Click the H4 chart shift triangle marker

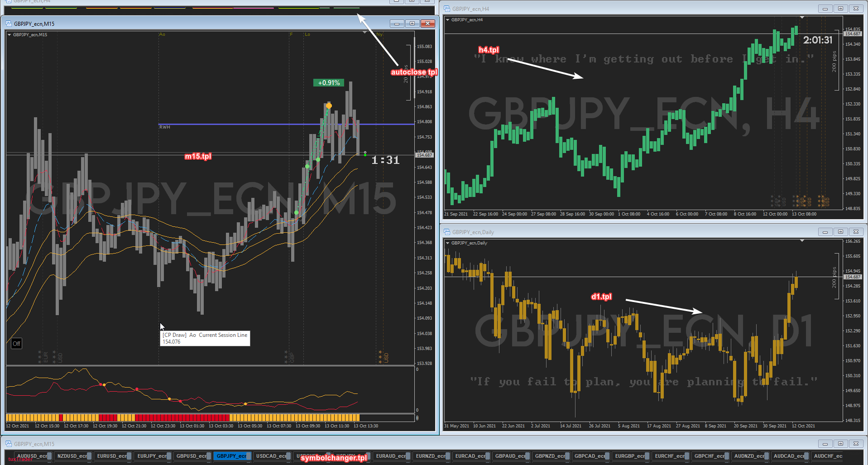pos(802,18)
